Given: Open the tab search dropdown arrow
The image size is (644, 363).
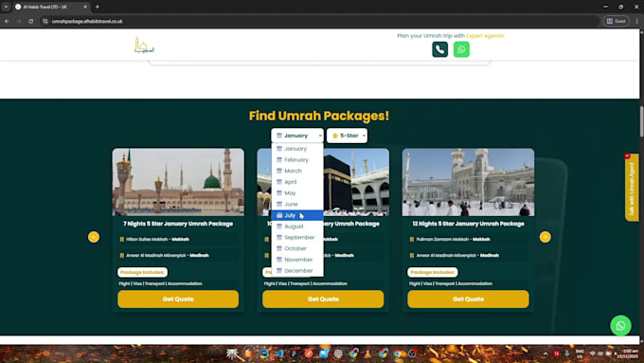Looking at the screenshot, I should click(6, 7).
